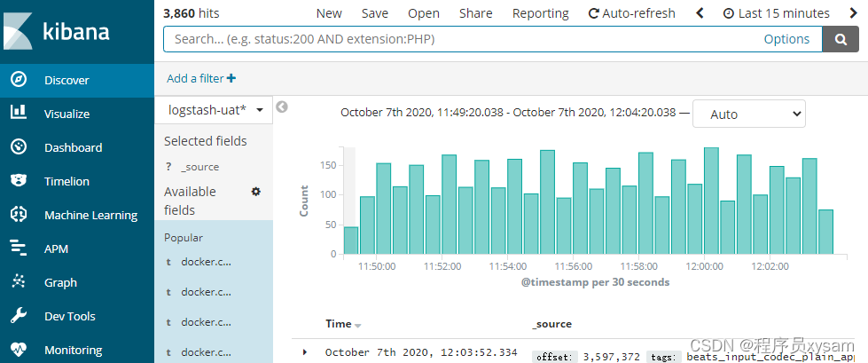
Task: Click the Time column sort arrow
Action: pos(357,326)
